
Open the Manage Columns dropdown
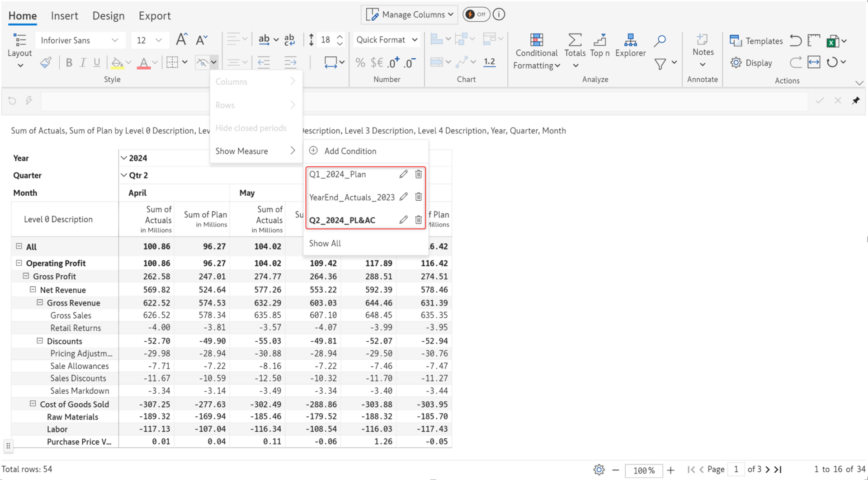click(410, 14)
